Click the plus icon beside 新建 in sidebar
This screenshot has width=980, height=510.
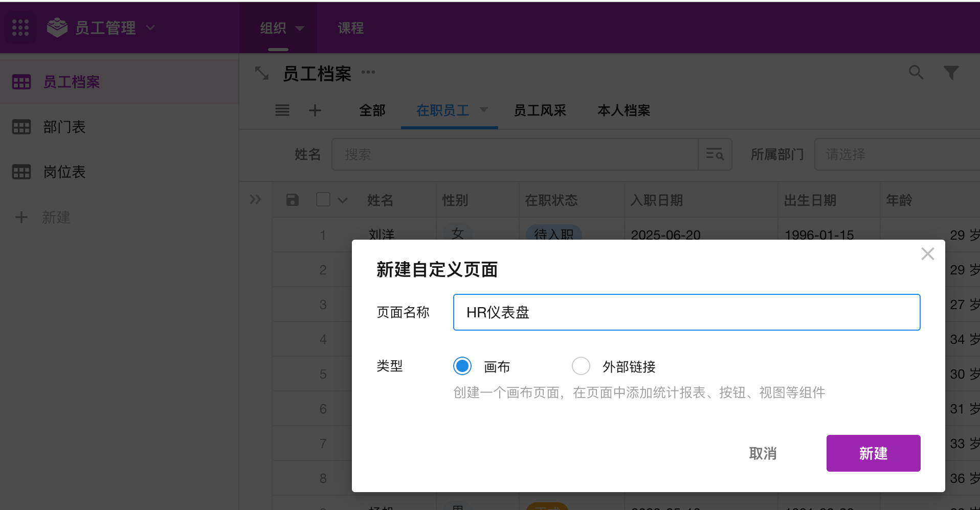pyautogui.click(x=21, y=217)
